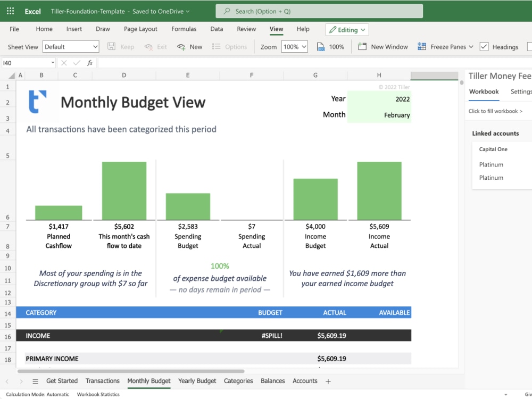Click the formula bar cancel X icon
Viewport: 532px width, 399px height.
point(64,63)
